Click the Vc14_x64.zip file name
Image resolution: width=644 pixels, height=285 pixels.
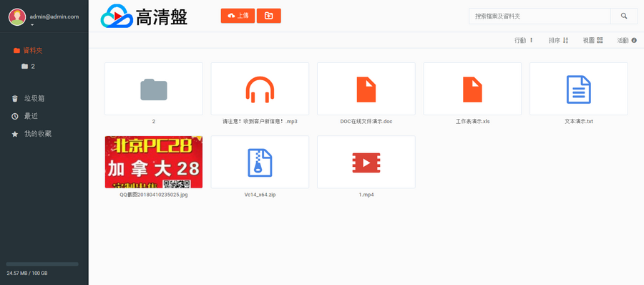pyautogui.click(x=260, y=195)
